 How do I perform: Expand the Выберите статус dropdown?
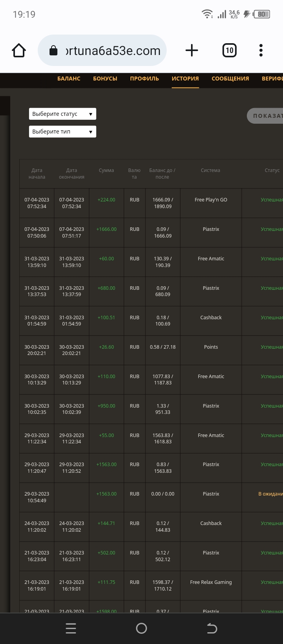point(62,114)
